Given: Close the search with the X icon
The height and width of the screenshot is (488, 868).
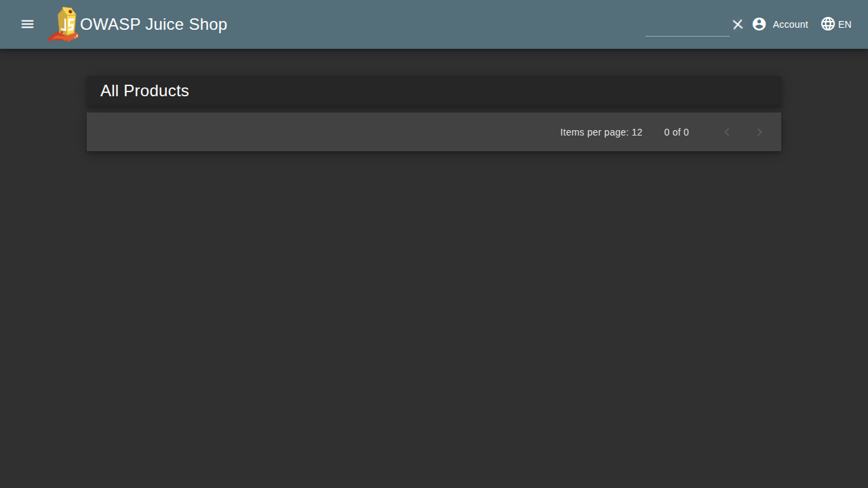Looking at the screenshot, I should [738, 24].
